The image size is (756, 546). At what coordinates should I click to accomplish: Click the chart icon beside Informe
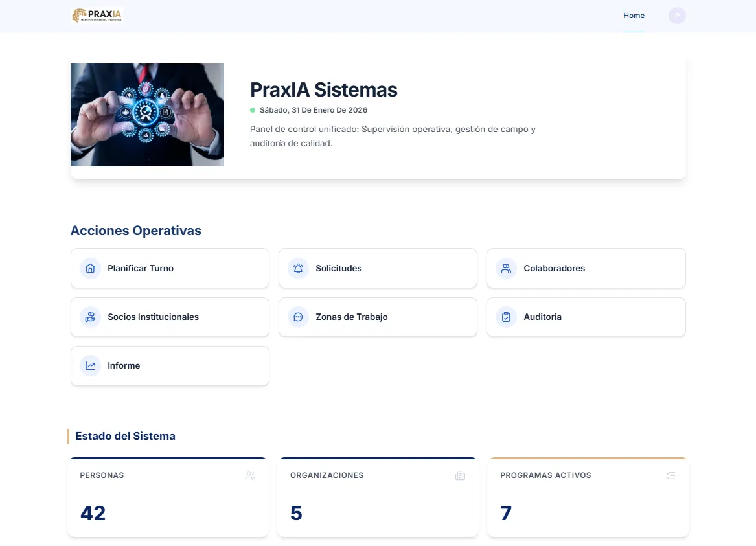(90, 366)
